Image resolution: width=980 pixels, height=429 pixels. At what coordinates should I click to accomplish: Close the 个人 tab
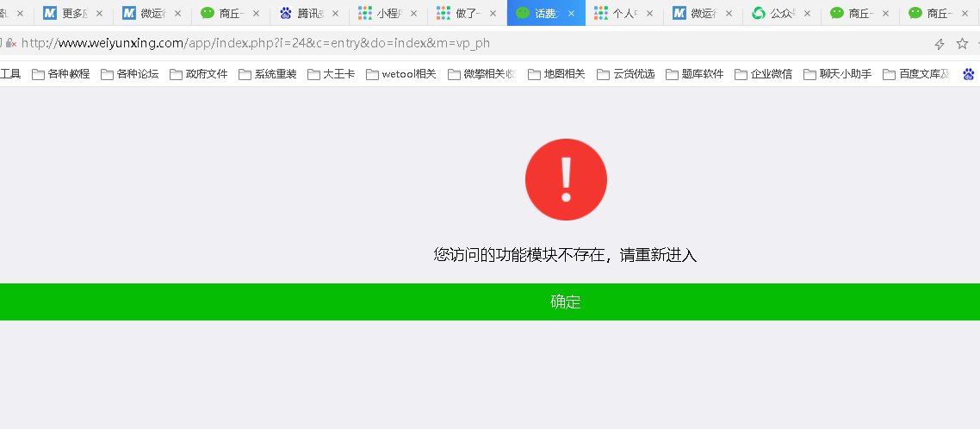point(649,13)
